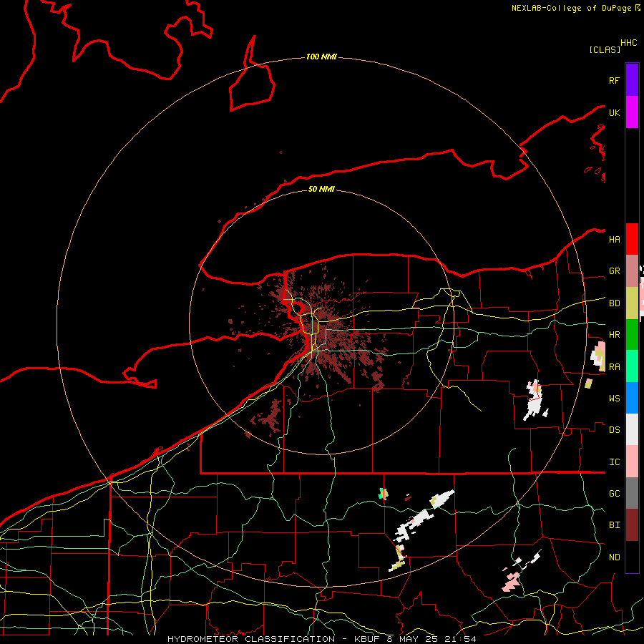
Task: Pick the bright green RA legend swatch
Action: (x=632, y=366)
